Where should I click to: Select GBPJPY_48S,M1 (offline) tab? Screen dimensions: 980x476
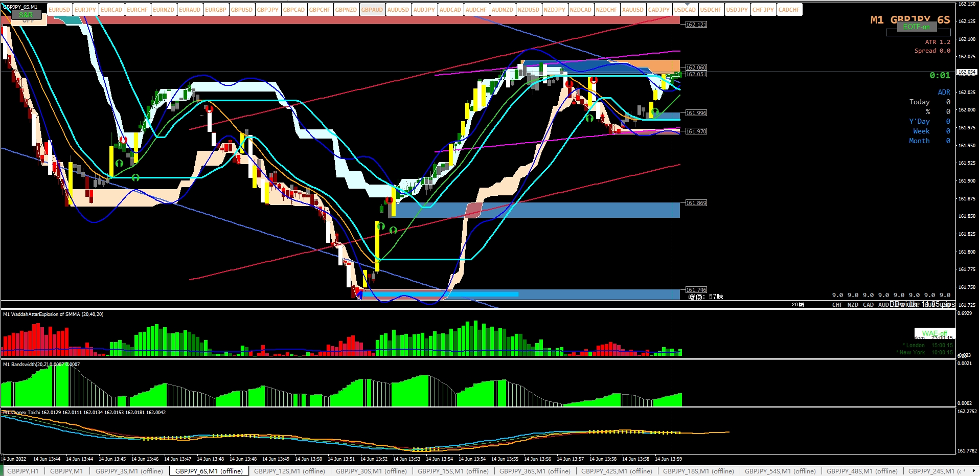click(x=862, y=471)
